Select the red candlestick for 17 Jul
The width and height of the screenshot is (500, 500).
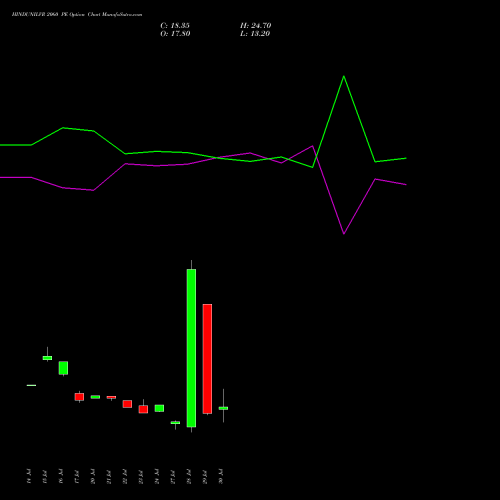(x=79, y=397)
